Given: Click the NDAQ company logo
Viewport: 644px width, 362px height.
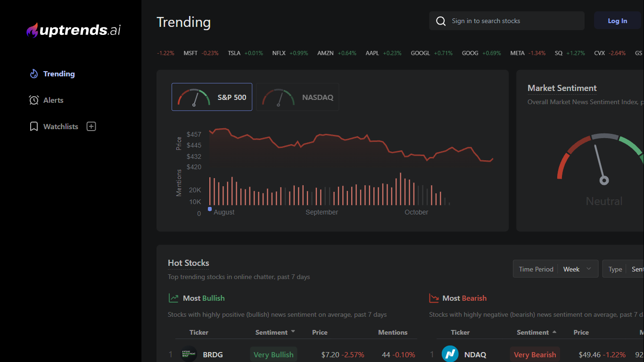Looking at the screenshot, I should [450, 354].
